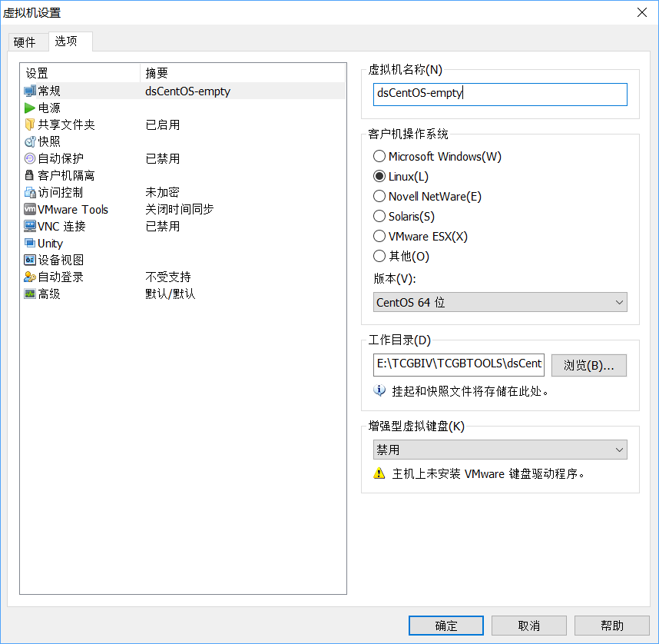Click the 共享文件夹 shared folder icon
Screen dimensions: 659x644
[30, 125]
